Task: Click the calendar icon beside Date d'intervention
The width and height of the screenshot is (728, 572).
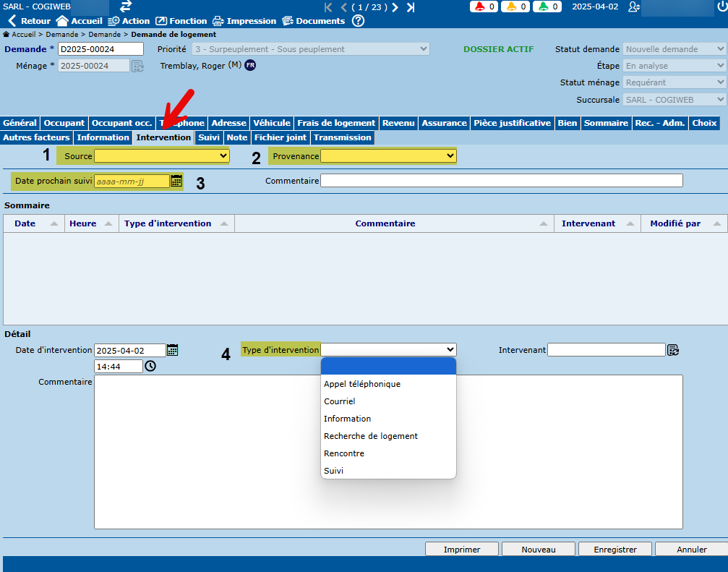Action: coord(172,351)
